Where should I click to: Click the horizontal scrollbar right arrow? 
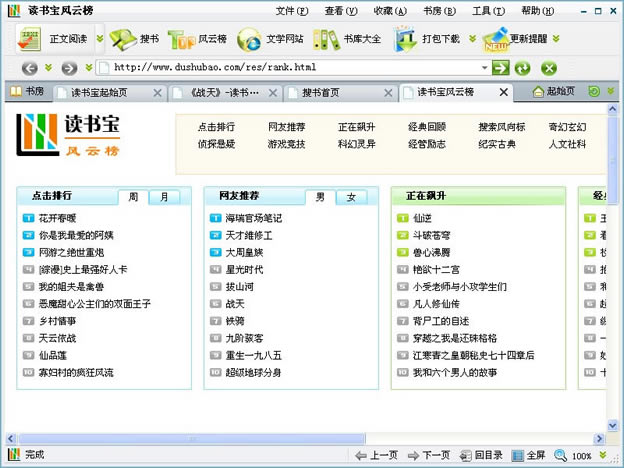pos(599,439)
